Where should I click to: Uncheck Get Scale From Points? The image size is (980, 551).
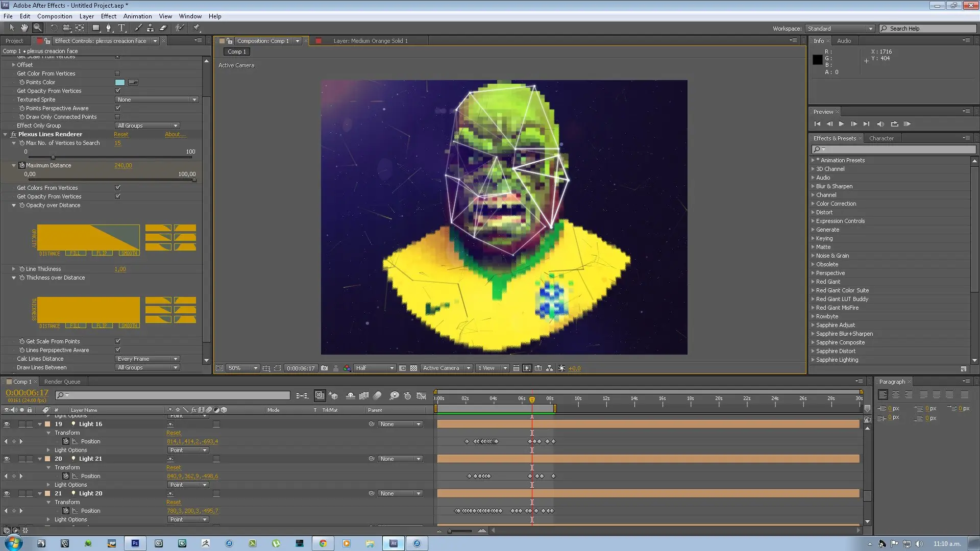(x=117, y=341)
